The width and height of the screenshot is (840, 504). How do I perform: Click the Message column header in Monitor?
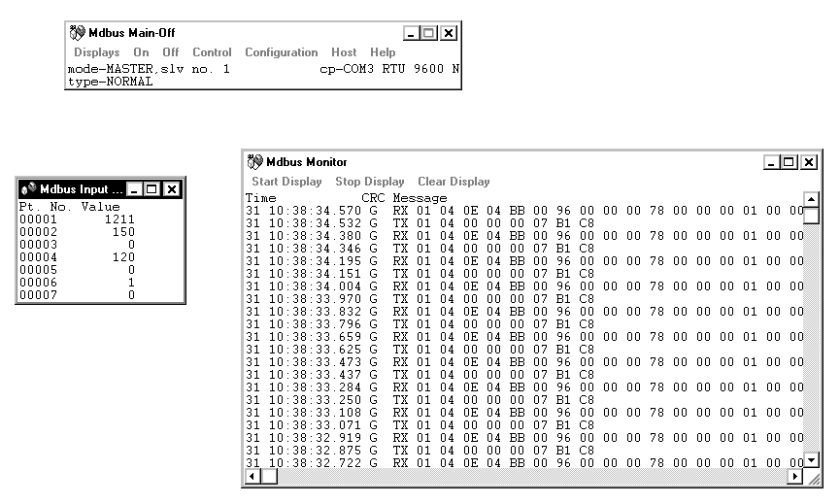(x=420, y=198)
